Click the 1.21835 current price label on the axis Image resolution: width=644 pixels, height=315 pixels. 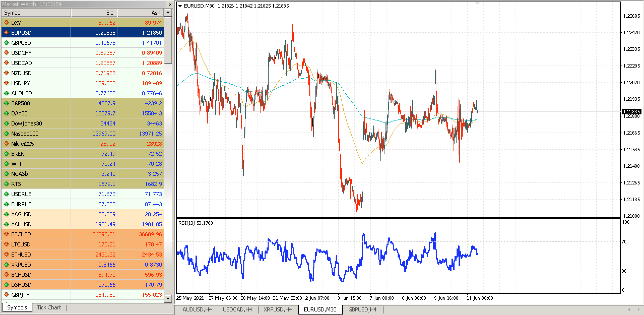click(631, 111)
